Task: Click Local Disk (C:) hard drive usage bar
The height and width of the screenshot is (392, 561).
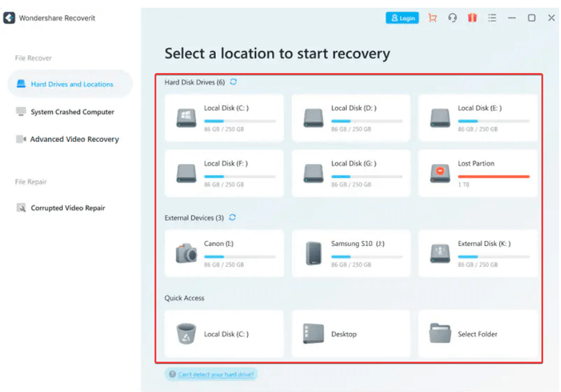Action: click(240, 121)
